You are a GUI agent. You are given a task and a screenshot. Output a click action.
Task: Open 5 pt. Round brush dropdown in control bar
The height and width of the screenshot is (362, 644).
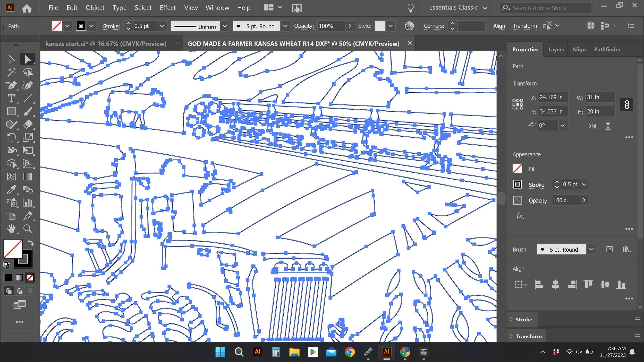point(285,26)
